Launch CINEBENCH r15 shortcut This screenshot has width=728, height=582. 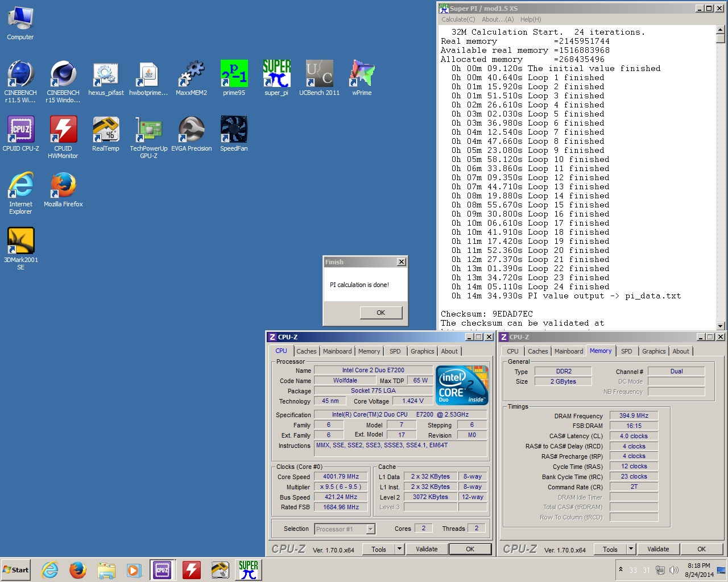point(63,82)
